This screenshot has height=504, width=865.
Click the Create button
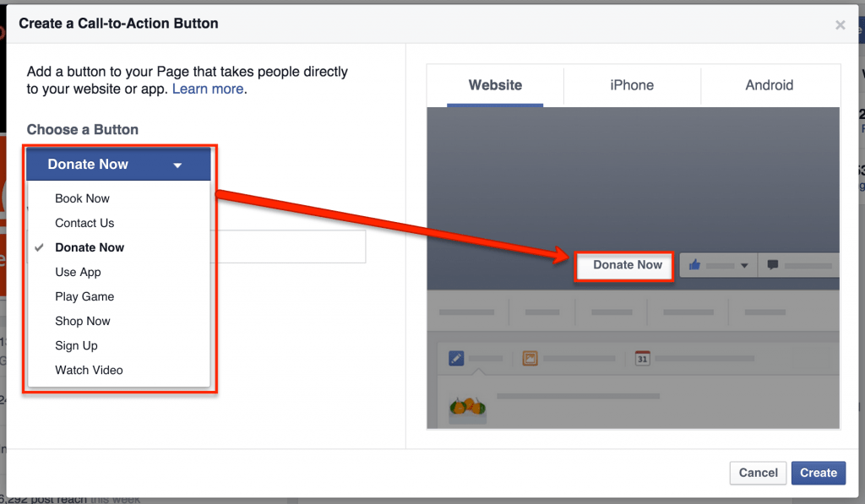point(818,473)
